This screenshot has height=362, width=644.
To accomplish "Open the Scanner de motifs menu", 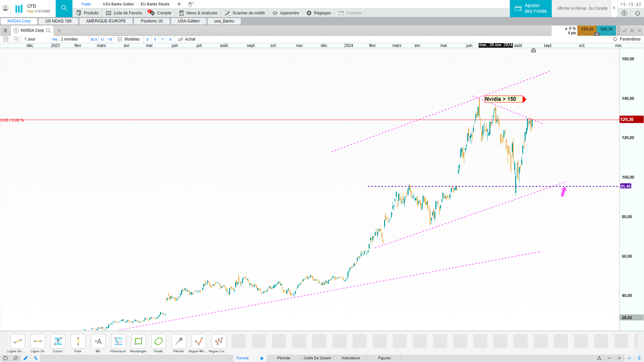I will tap(245, 13).
